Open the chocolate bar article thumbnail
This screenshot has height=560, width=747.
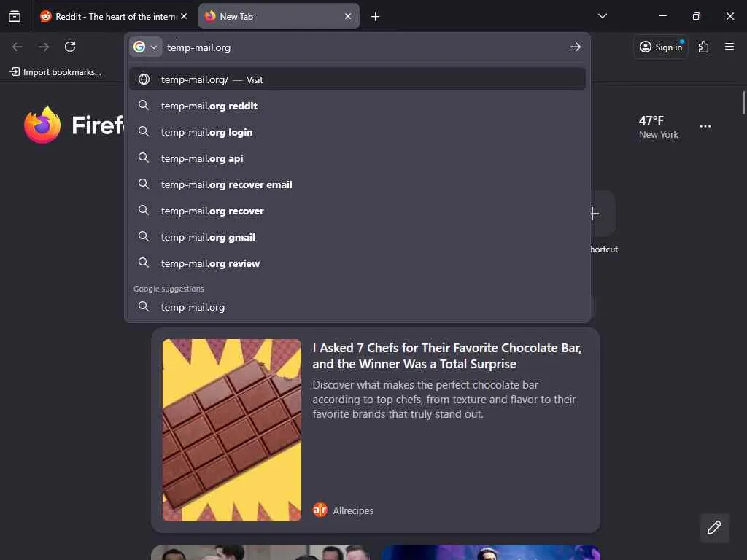coord(231,430)
